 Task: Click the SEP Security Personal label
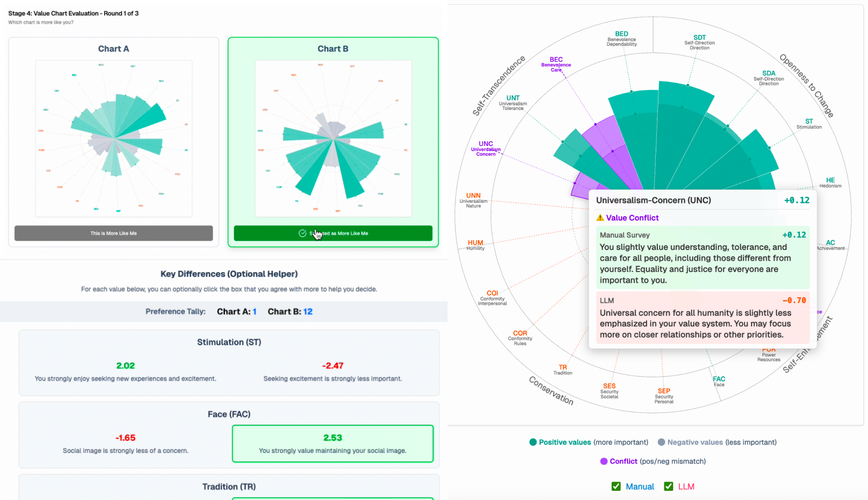(x=664, y=395)
